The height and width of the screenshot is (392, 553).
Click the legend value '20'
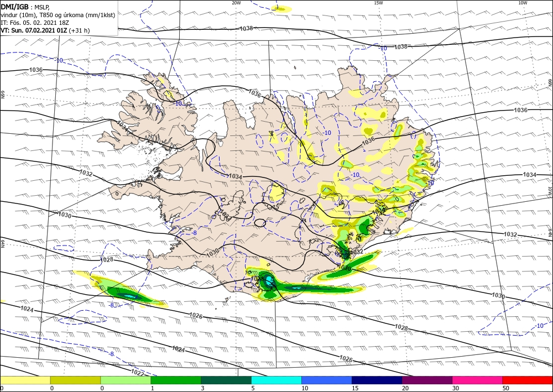coord(405,388)
